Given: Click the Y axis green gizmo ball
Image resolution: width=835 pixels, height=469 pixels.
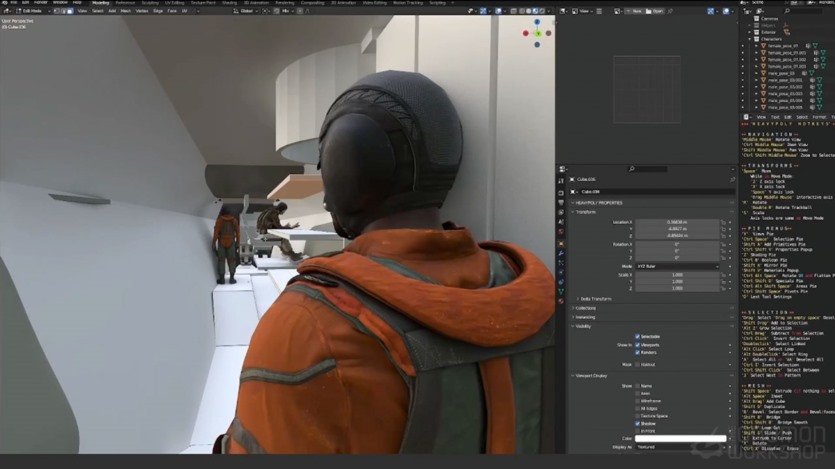Looking at the screenshot, I should click(538, 34).
